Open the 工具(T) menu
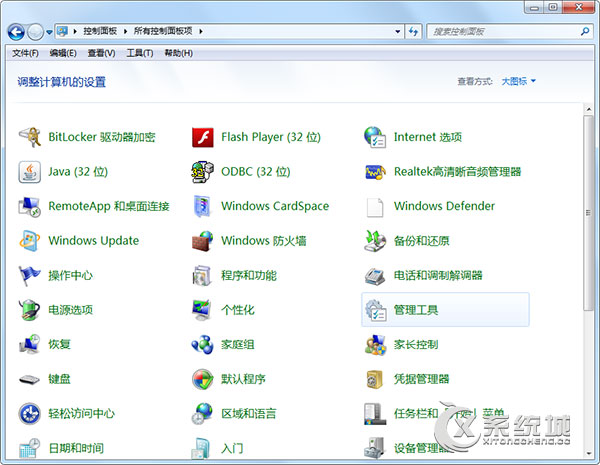This screenshot has width=600, height=465. [x=140, y=53]
